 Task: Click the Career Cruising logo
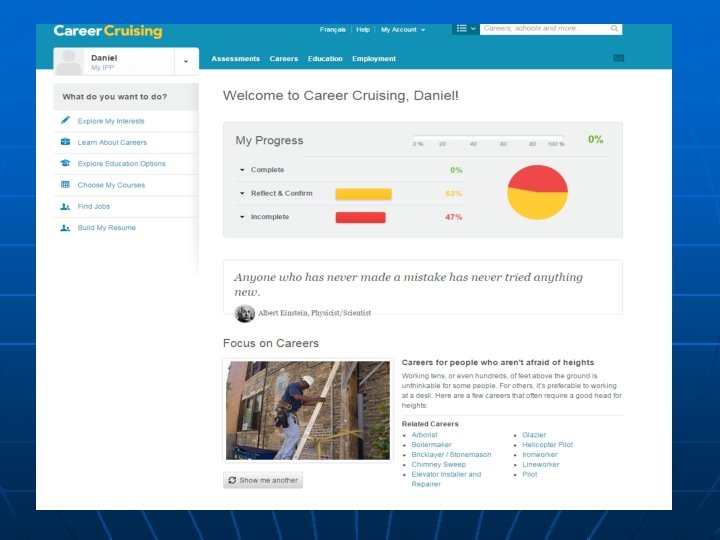coord(108,31)
